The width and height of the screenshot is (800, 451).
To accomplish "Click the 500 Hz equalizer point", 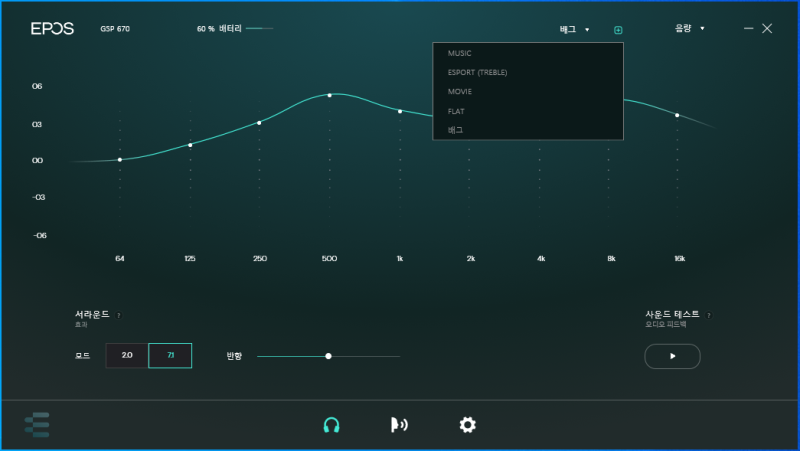I will pos(330,95).
